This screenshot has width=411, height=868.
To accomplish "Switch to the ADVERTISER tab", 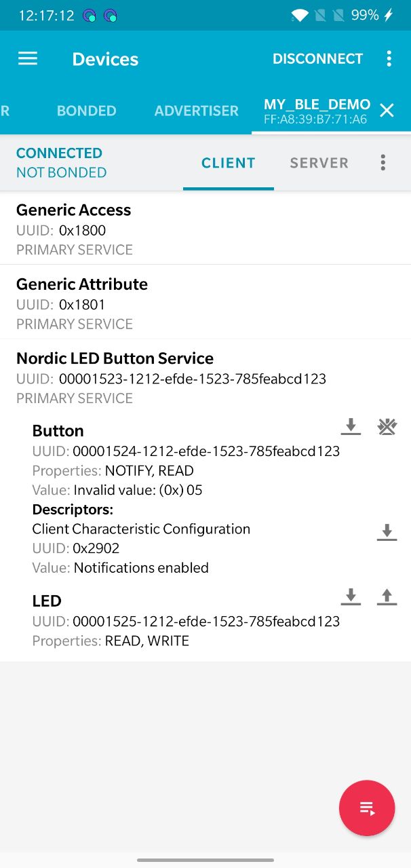I will pos(196,110).
